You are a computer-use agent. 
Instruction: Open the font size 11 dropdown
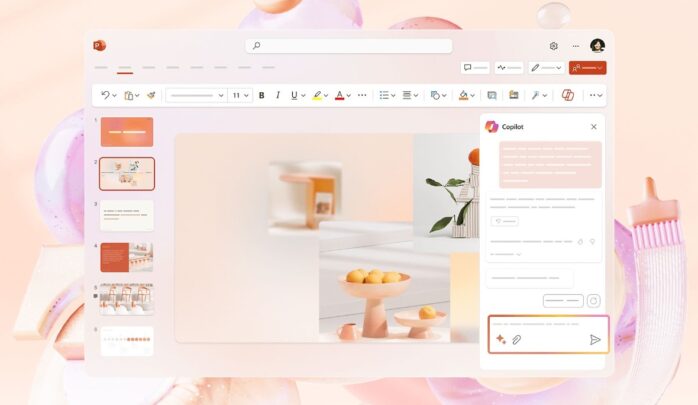(x=240, y=95)
